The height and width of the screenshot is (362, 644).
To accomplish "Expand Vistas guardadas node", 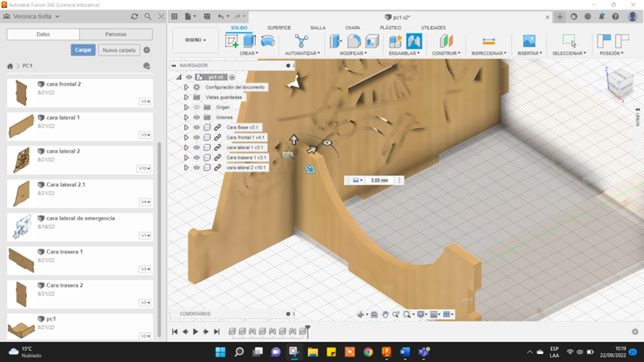I will [x=186, y=97].
